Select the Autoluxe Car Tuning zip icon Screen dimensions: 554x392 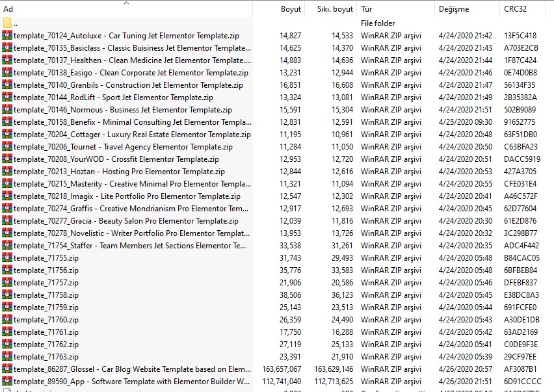tap(7, 36)
